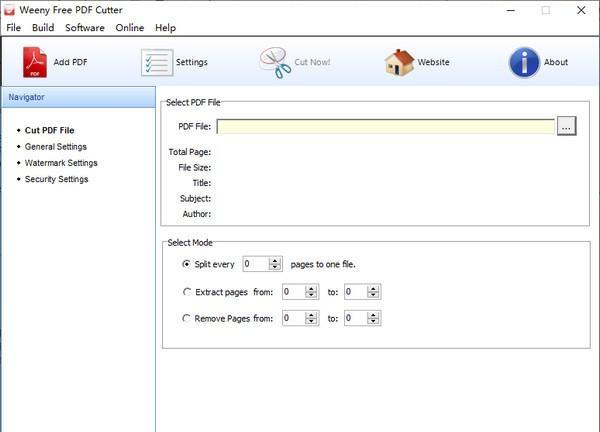Click the Remove Pages from number field
The width and height of the screenshot is (600, 432).
pos(294,318)
